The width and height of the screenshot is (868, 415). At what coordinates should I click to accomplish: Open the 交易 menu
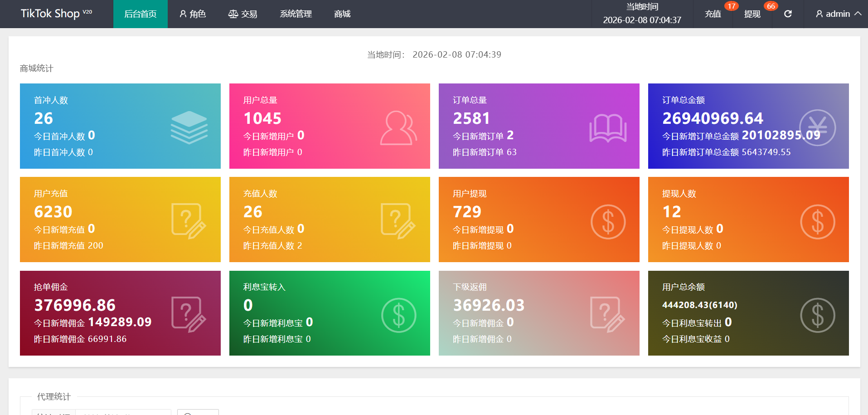242,14
